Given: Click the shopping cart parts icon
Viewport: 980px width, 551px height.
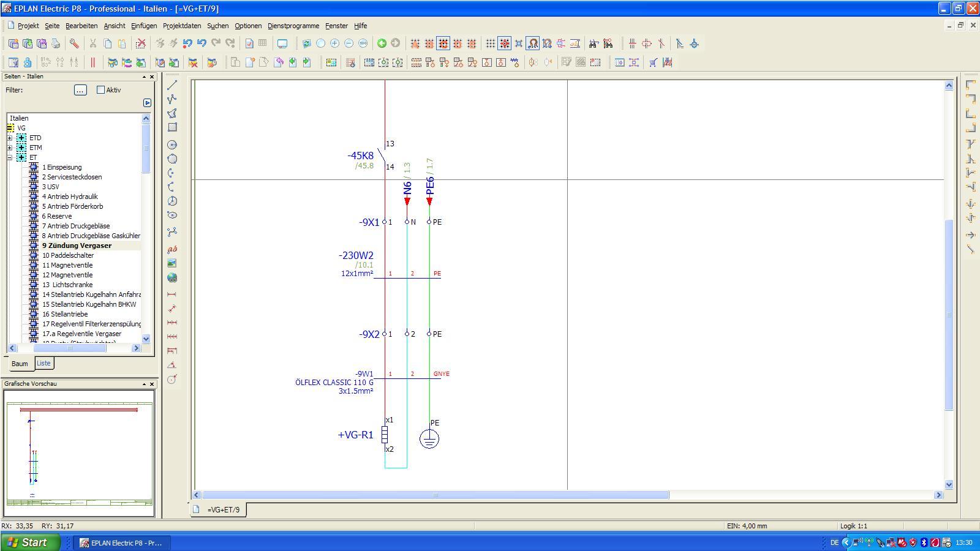Looking at the screenshot, I should click(654, 62).
